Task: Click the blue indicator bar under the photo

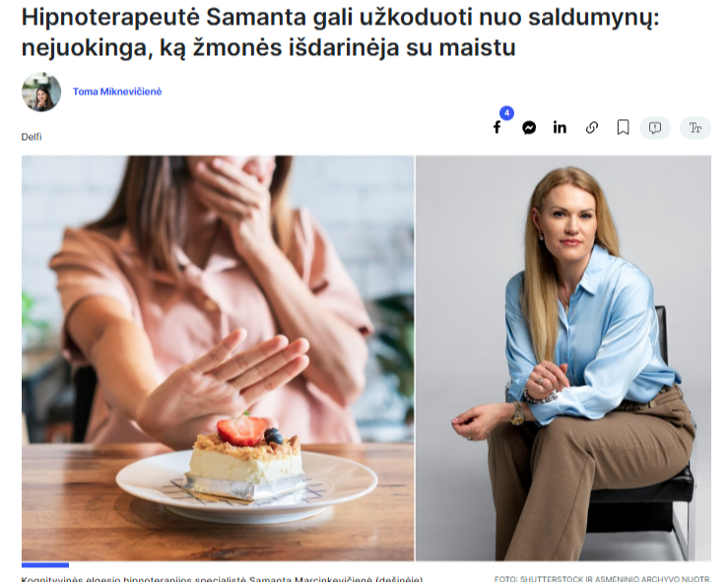Action: [x=45, y=565]
